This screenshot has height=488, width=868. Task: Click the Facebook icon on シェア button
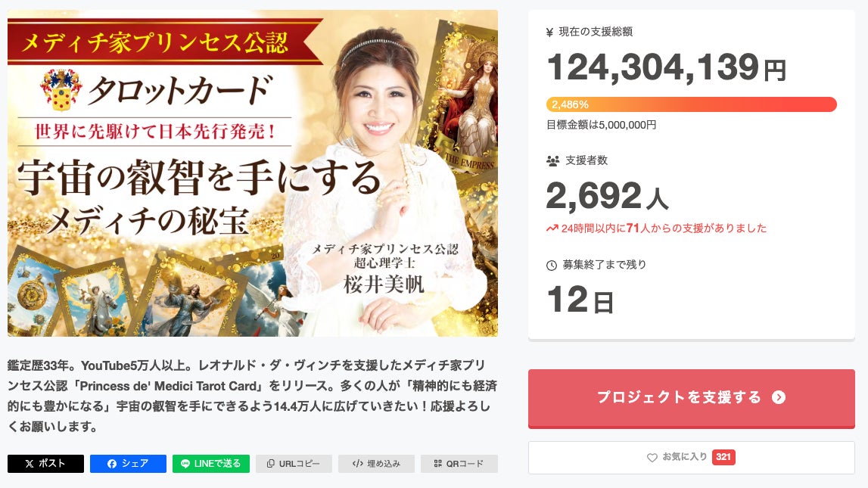point(112,464)
